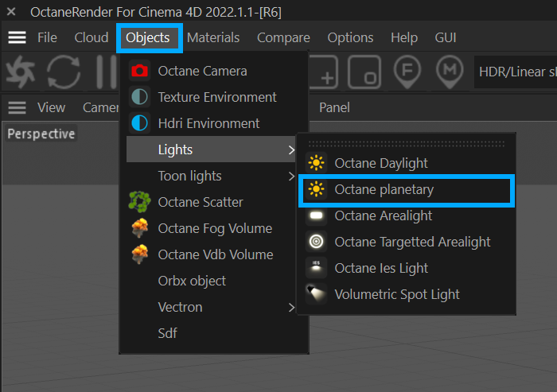Click the material picker M pin icon
The image size is (557, 392).
(x=450, y=72)
